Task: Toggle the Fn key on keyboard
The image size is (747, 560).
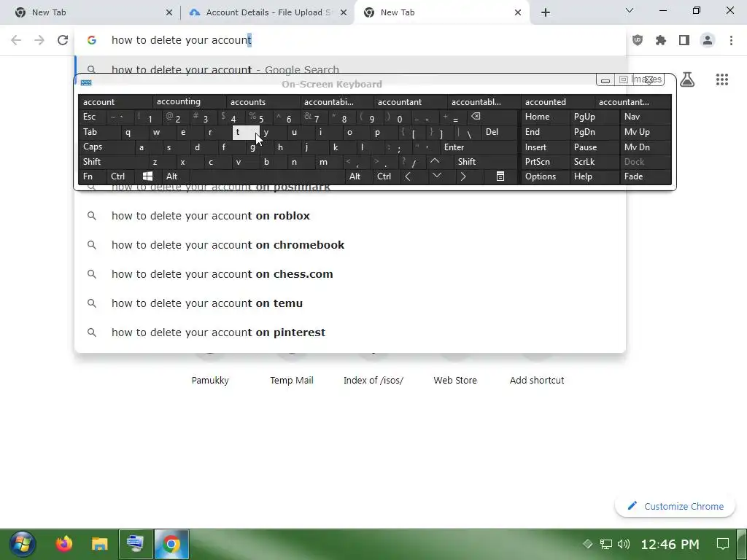Action: 93,176
